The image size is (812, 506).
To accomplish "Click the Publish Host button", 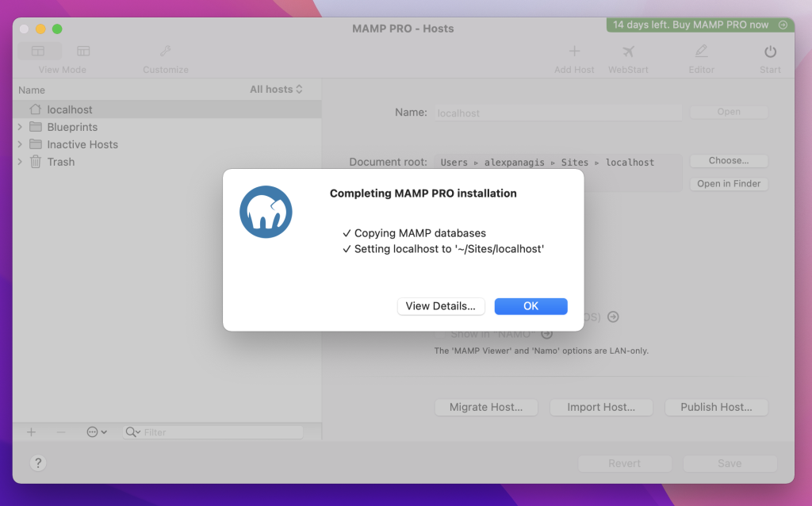I will (716, 407).
